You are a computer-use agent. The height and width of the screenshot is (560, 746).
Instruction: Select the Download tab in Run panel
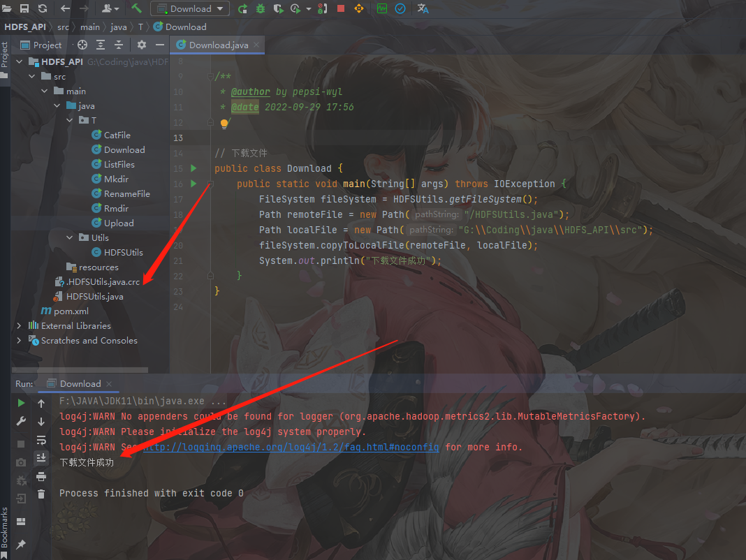tap(80, 383)
